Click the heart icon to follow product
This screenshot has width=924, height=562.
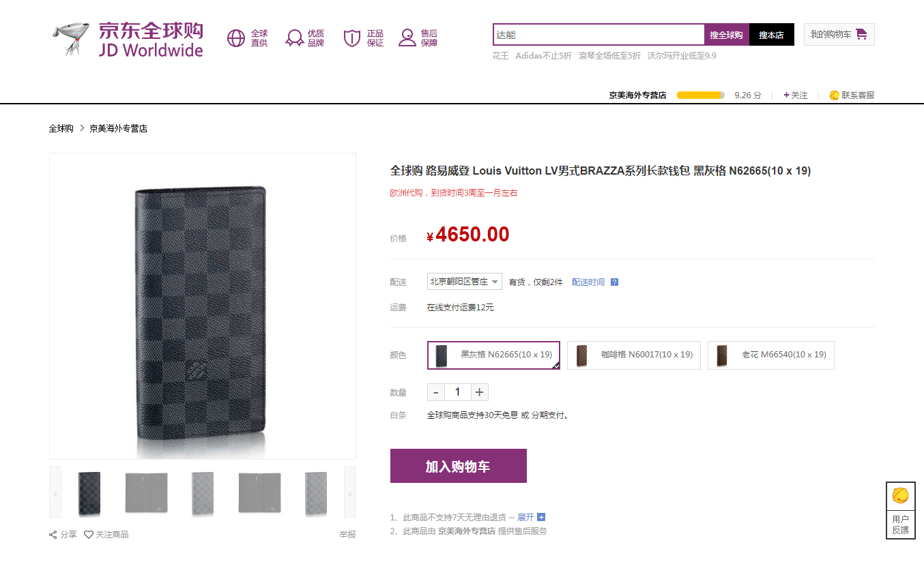(x=89, y=535)
